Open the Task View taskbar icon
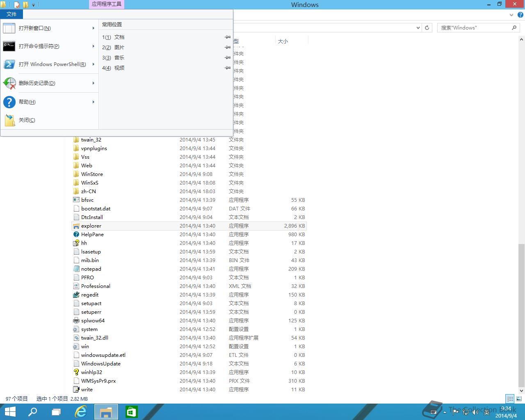Image resolution: width=525 pixels, height=420 pixels. tap(56, 412)
